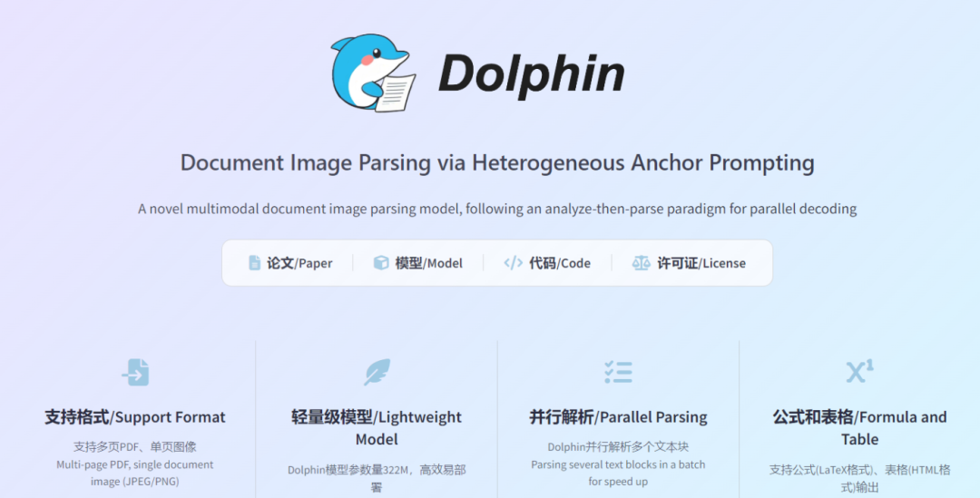Go to the 代码/Code repository link
Image resolution: width=980 pixels, height=498 pixels.
(547, 263)
